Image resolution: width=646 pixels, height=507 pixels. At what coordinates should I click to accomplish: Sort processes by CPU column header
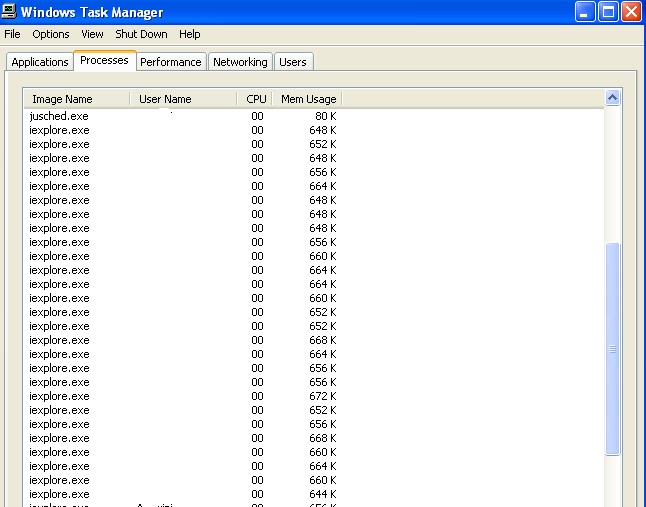click(x=254, y=99)
